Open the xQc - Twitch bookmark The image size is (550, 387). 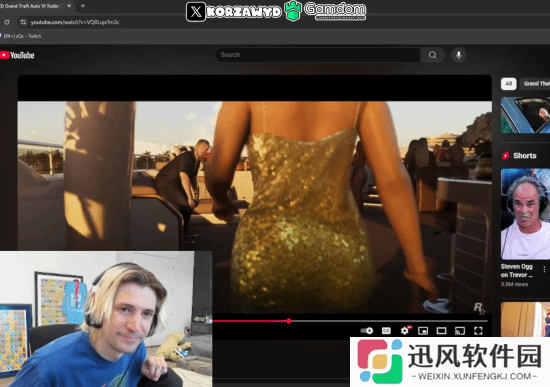[x=21, y=36]
